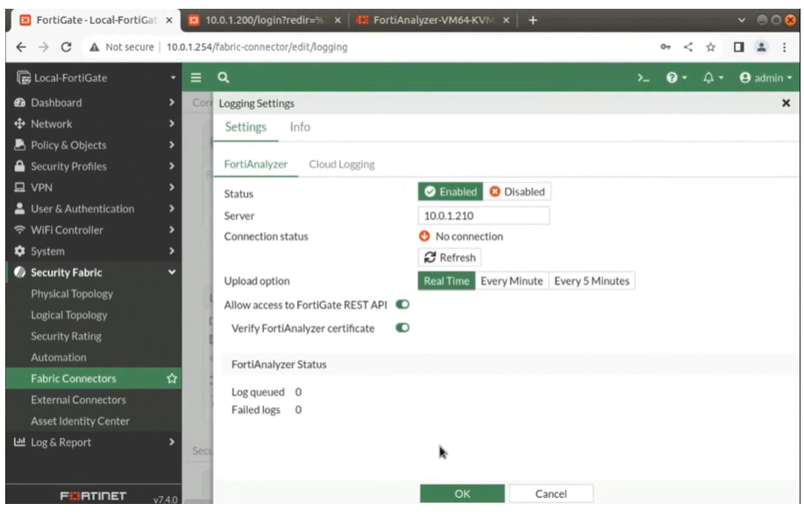Close the 10.0.1.200 login tab

pos(338,20)
